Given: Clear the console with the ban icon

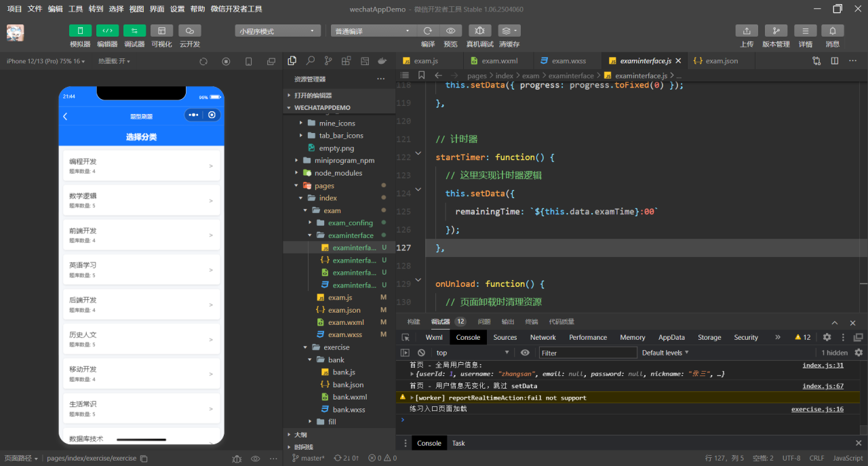Looking at the screenshot, I should (x=421, y=353).
